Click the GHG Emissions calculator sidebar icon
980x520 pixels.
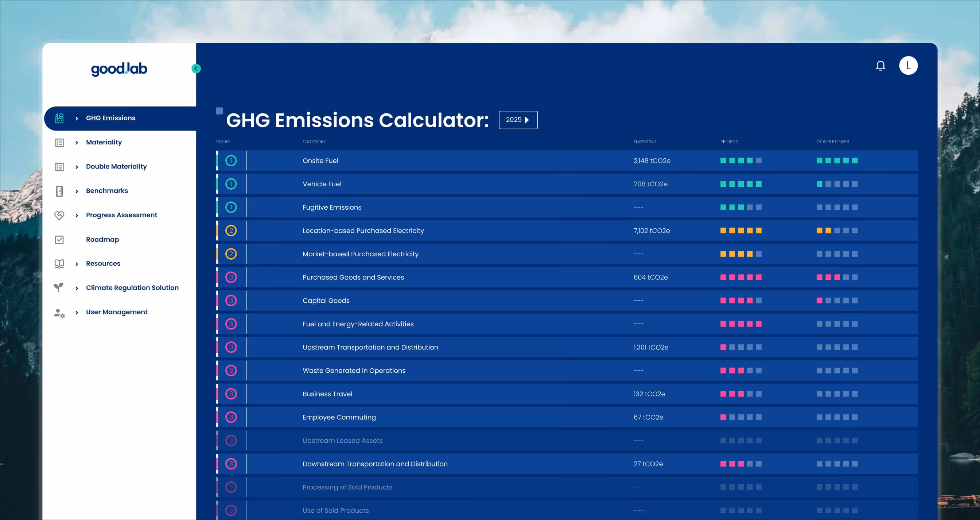[59, 118]
